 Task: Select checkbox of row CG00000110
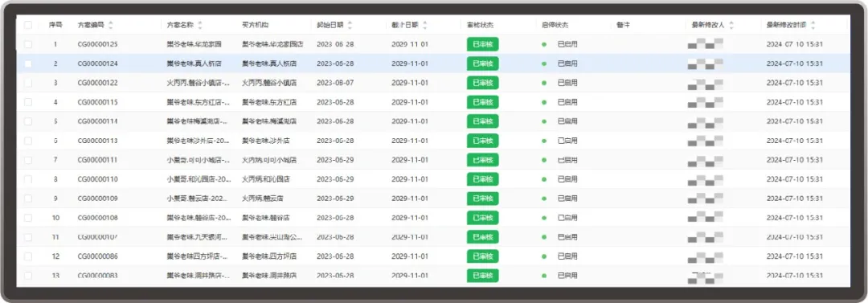pos(28,179)
